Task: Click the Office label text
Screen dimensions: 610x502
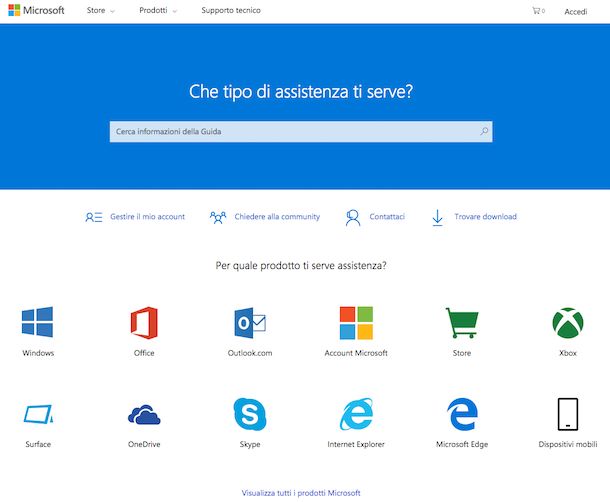Action: [144, 353]
